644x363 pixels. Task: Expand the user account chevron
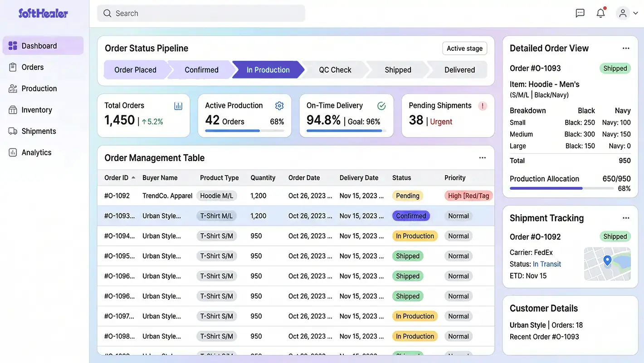(635, 13)
